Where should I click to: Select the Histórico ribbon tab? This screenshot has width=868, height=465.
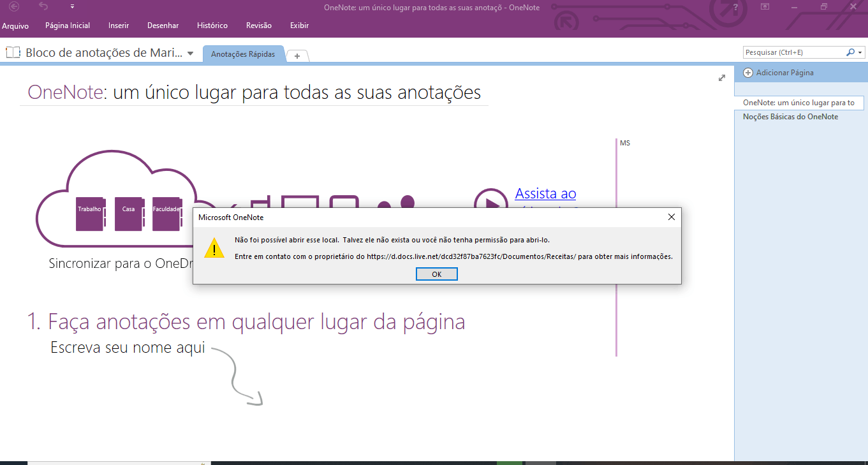pyautogui.click(x=212, y=26)
